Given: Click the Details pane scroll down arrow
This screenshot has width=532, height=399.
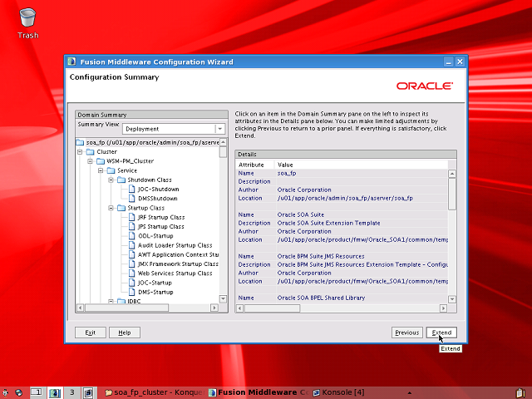Looking at the screenshot, I should pyautogui.click(x=452, y=299).
